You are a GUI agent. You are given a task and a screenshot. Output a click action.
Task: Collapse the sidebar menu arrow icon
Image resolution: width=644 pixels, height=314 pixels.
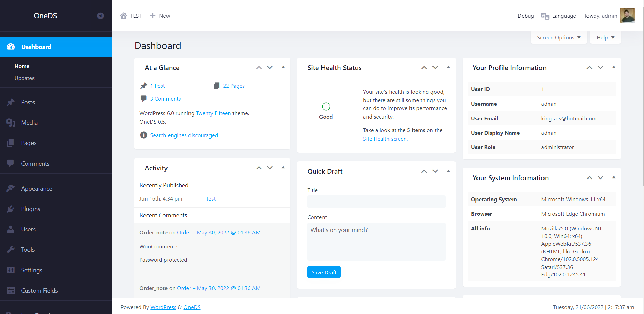pos(101,16)
